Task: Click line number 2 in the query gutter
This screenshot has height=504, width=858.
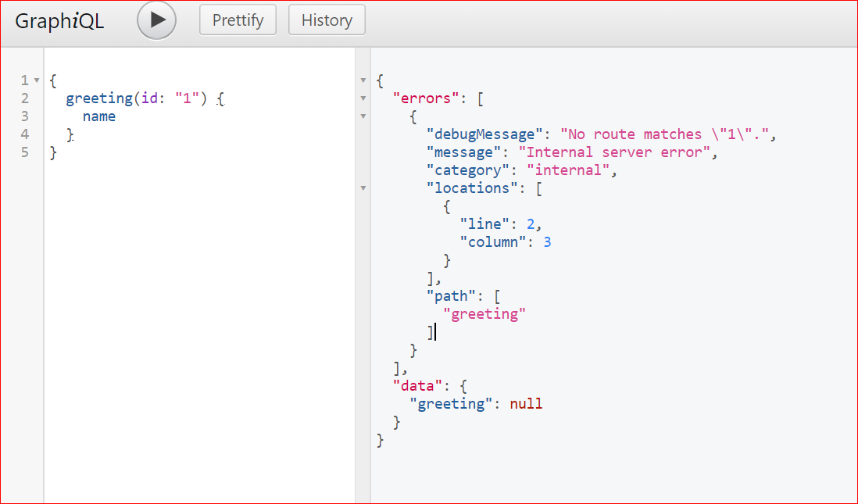Action: (25, 98)
